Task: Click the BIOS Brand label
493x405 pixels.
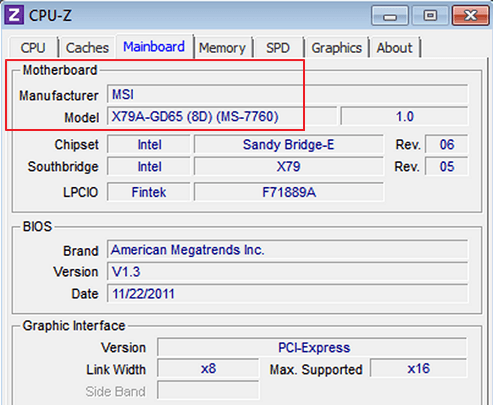Action: click(x=81, y=251)
